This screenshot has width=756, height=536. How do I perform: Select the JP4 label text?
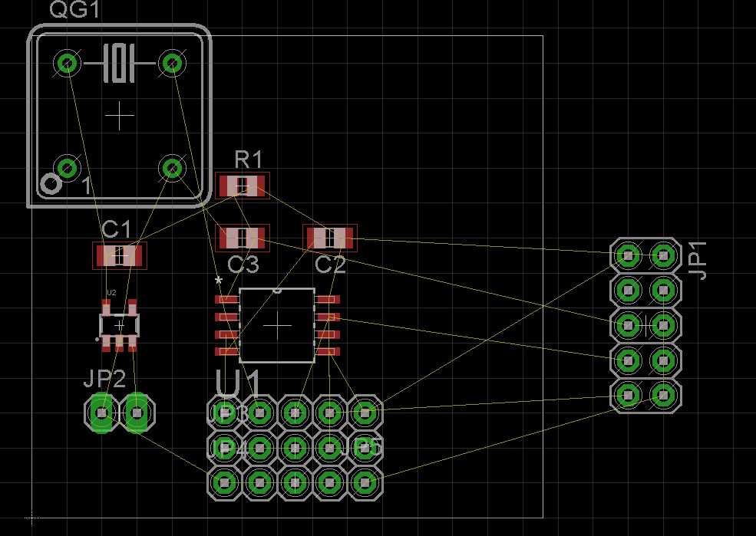[226, 449]
